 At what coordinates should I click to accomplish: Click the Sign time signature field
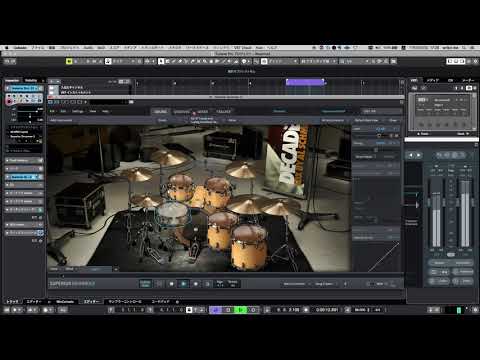220,284
